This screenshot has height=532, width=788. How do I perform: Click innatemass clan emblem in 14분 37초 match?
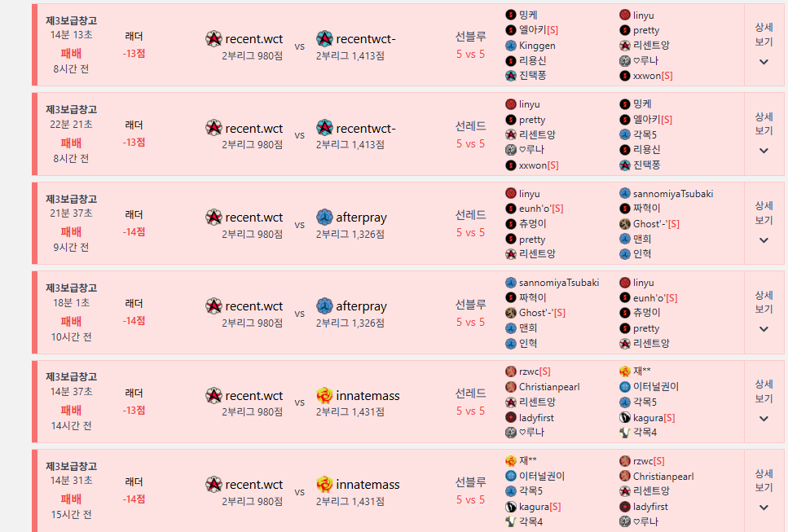pos(324,396)
